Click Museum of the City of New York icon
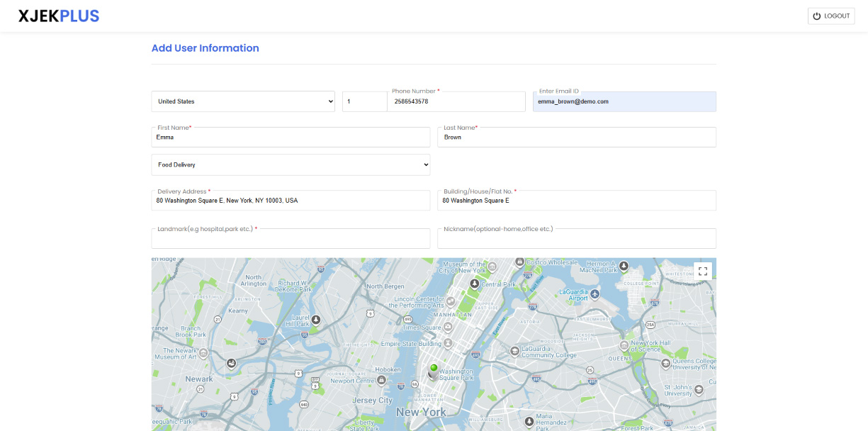 click(x=494, y=266)
